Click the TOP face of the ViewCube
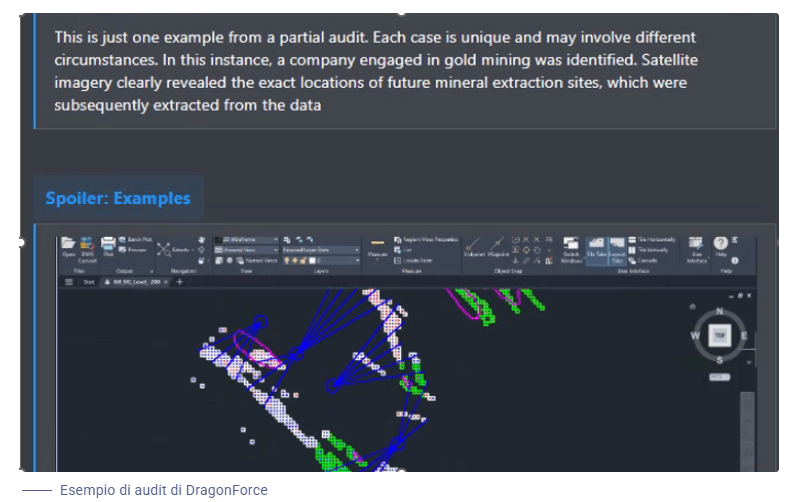789x502 pixels. pyautogui.click(x=718, y=334)
